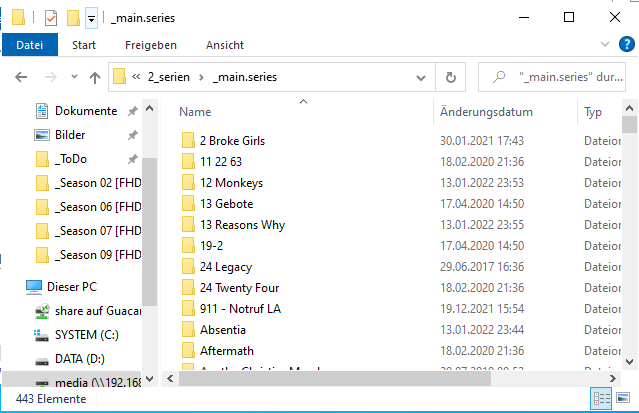639x413 pixels.
Task: Click the folder icon beside 12 Monkeys
Action: (188, 183)
